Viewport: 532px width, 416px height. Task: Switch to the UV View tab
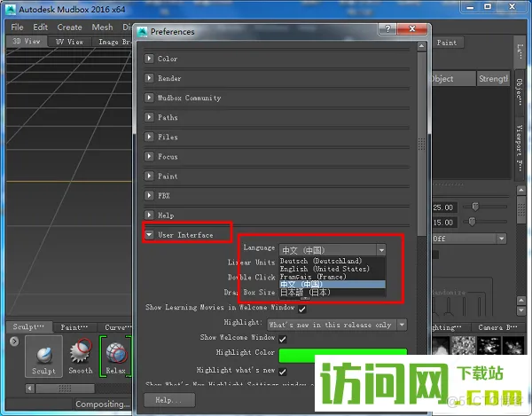point(69,42)
